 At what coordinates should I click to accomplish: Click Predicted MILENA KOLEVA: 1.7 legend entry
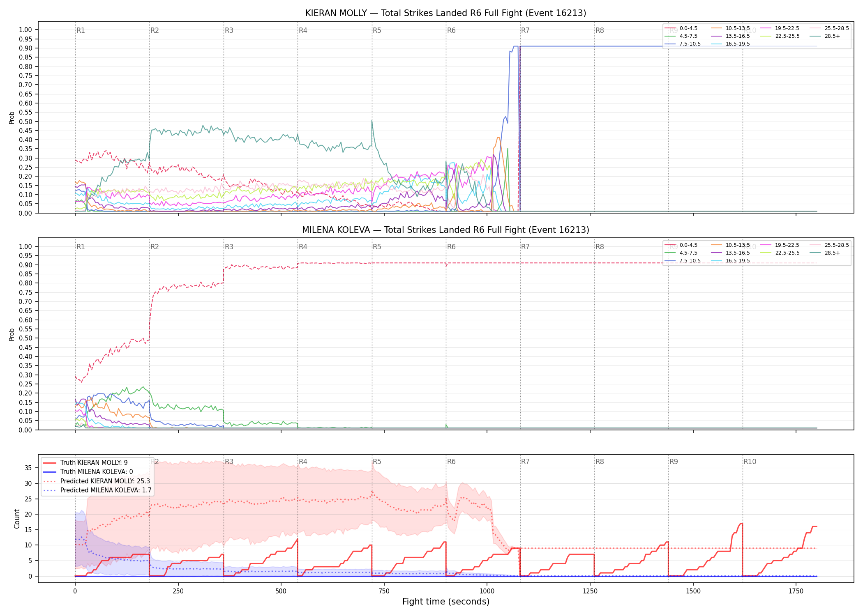click(x=97, y=490)
